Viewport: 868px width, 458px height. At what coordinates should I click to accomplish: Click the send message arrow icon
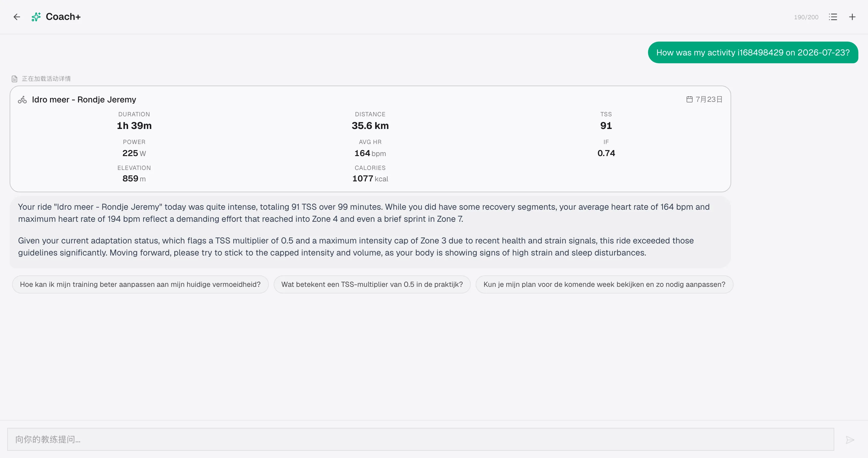[x=850, y=440]
